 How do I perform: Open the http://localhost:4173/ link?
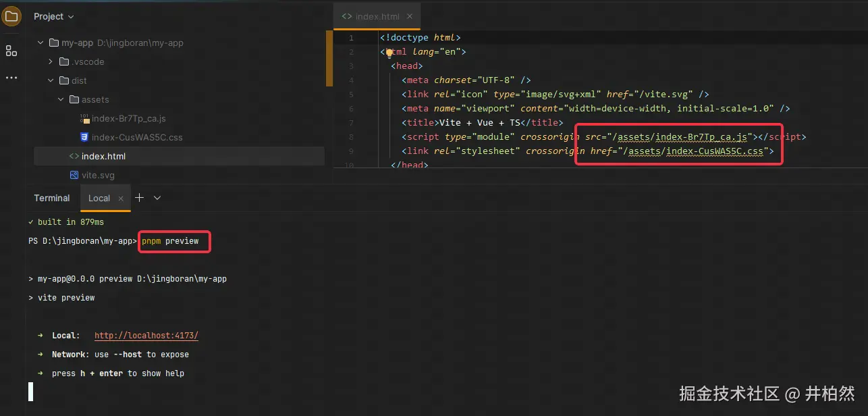tap(146, 336)
